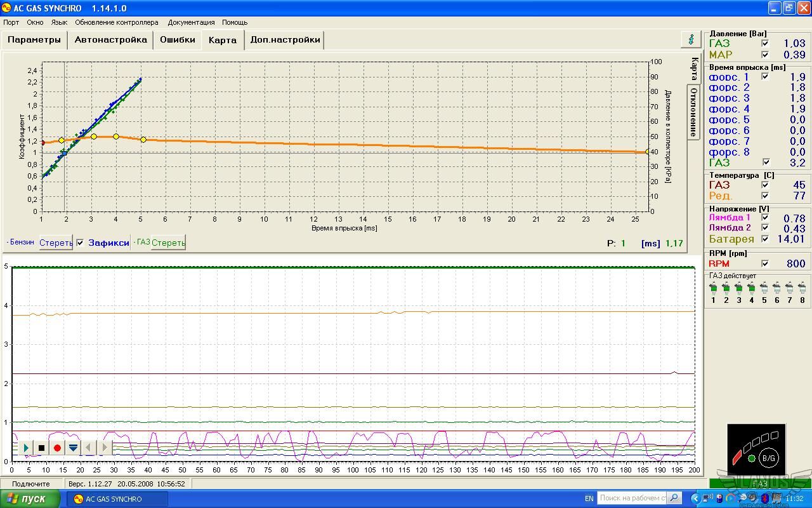Toggle gas injector 4 icon

click(752, 288)
